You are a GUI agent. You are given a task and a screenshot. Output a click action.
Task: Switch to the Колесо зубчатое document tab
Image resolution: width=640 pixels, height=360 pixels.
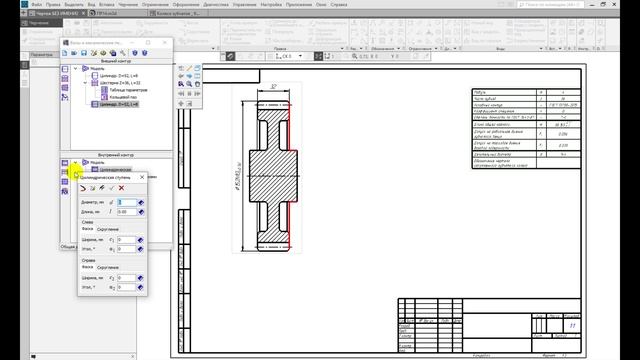(178, 13)
